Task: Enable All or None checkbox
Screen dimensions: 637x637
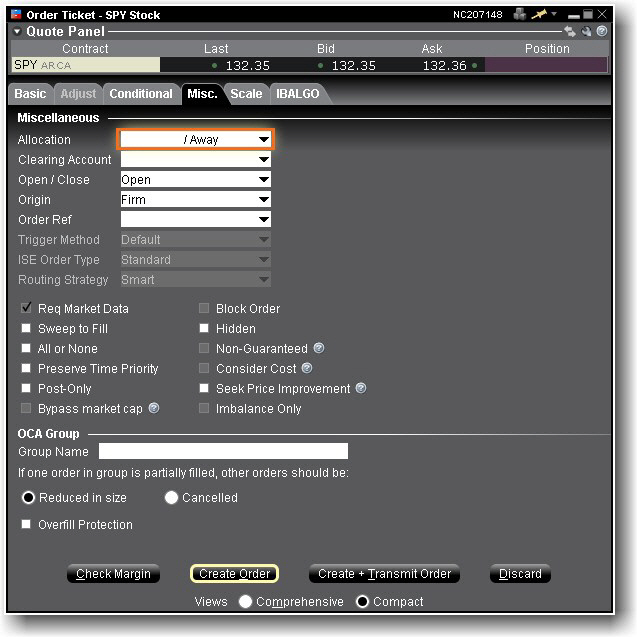Action: coord(26,348)
